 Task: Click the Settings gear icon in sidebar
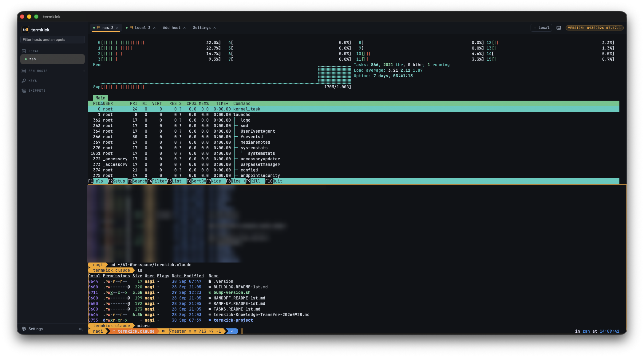[24, 329]
